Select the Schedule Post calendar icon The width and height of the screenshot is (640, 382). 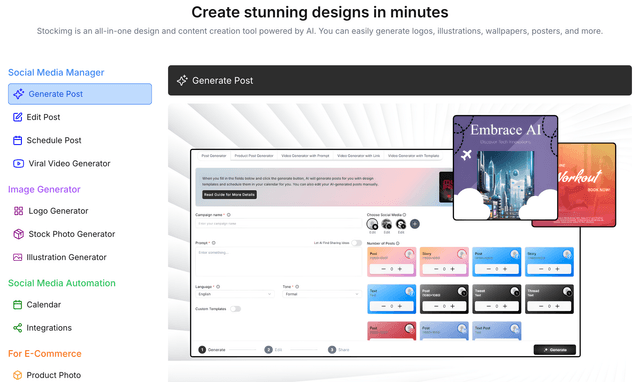click(x=18, y=140)
